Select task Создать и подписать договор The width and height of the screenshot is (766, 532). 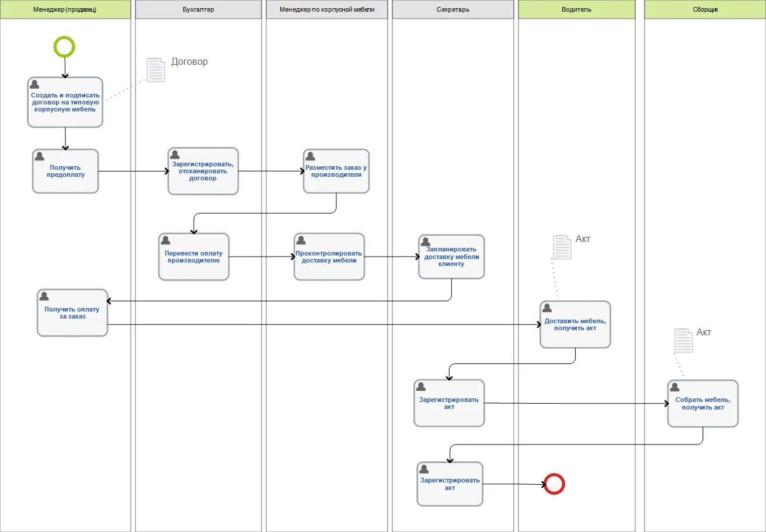click(65, 103)
